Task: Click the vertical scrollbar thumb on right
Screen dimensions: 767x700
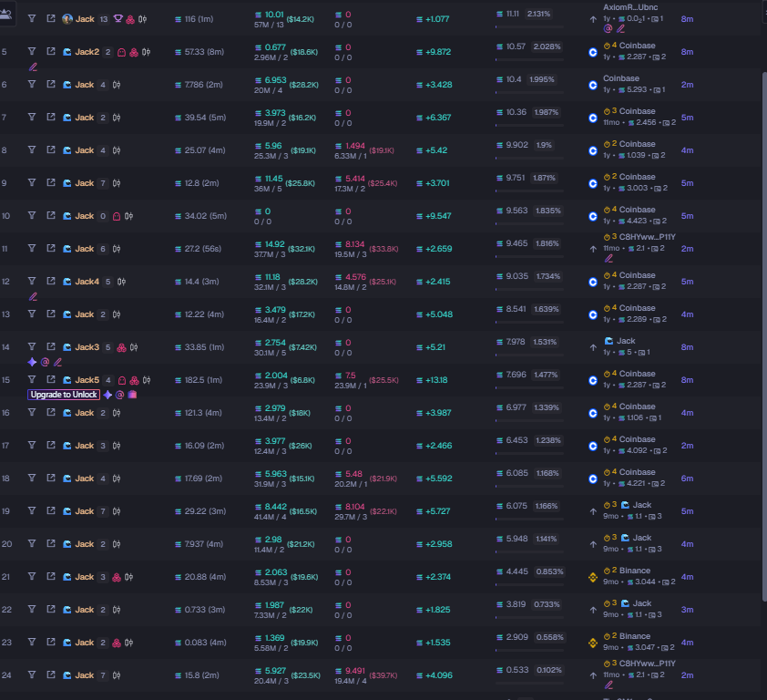Action: [764, 337]
